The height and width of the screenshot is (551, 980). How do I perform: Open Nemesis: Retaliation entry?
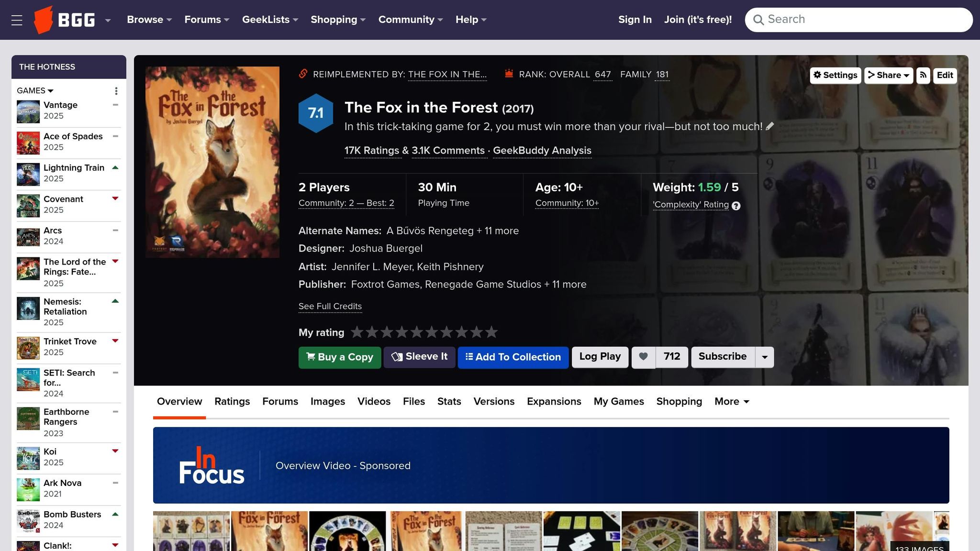point(65,307)
